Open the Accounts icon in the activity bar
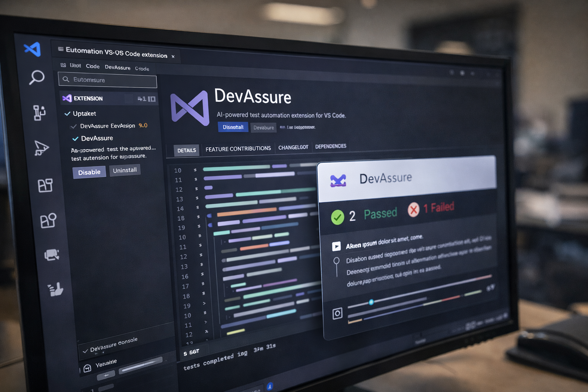Screen dimensions: 588x392 (x=49, y=220)
